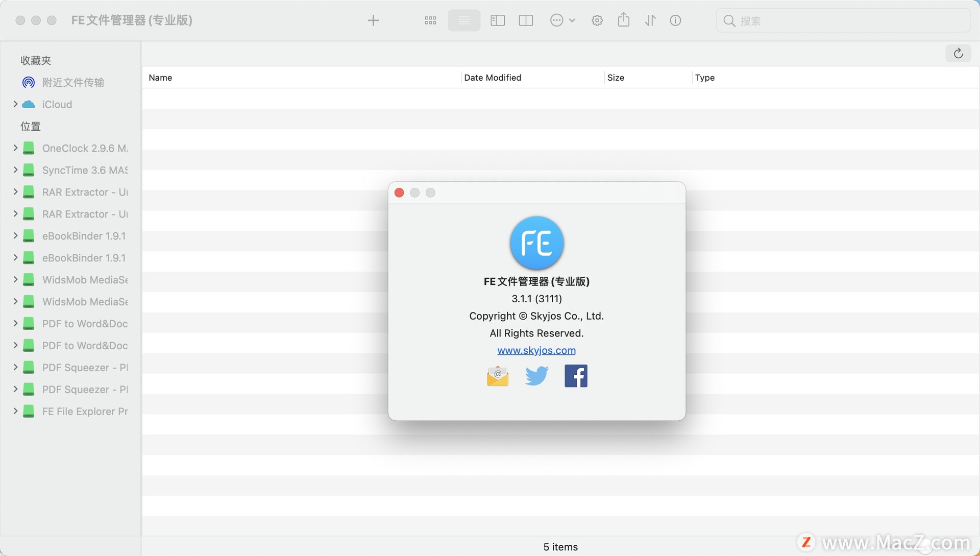Expand the first PDF to Word&Doc volume
Screen dimensions: 980x556
(15, 324)
